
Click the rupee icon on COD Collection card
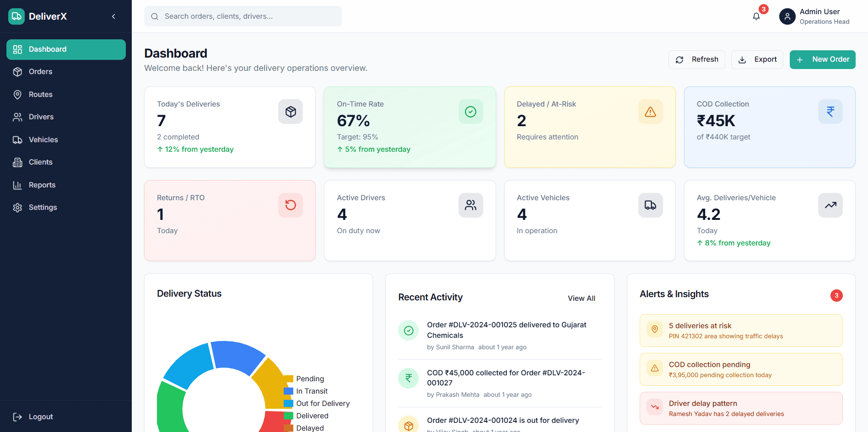tap(830, 111)
